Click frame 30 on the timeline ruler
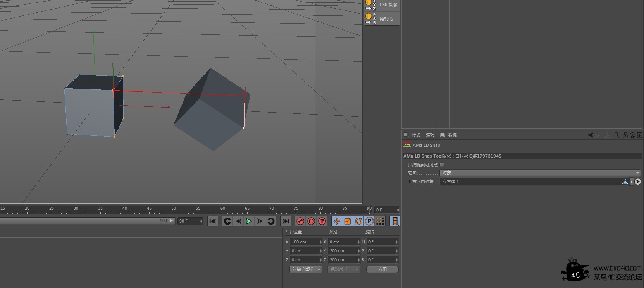 (76, 209)
